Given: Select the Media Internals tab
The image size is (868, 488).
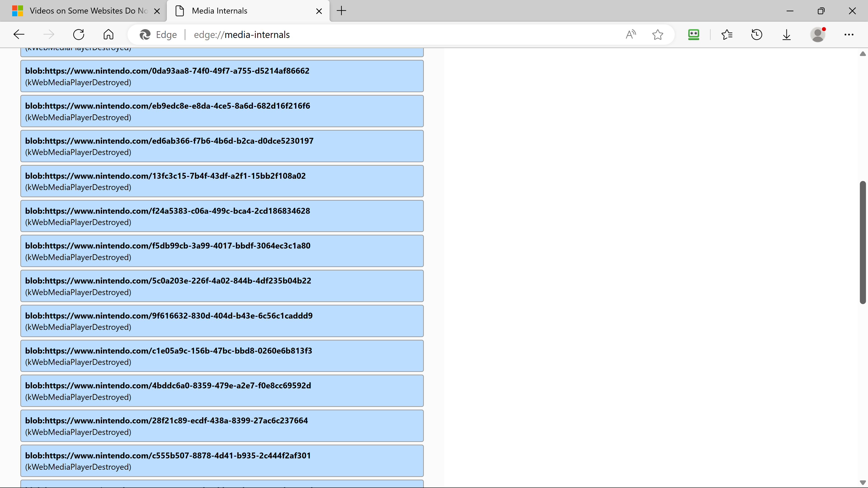Looking at the screenshot, I should 248,11.
